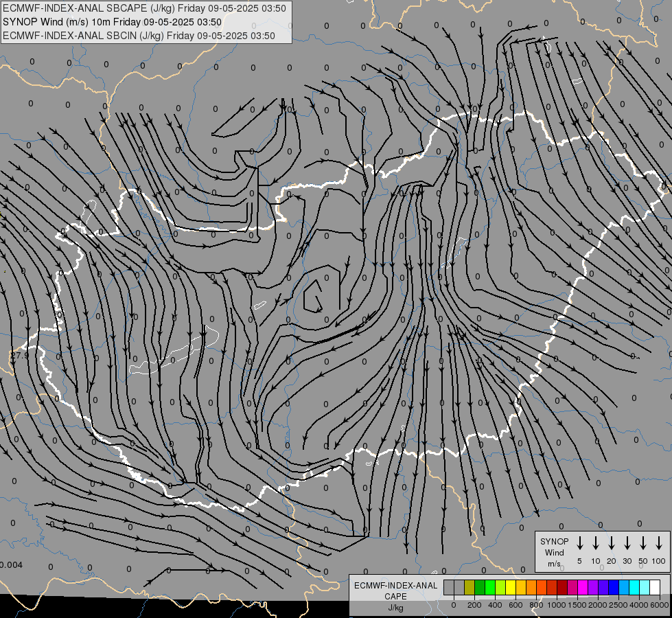Click the '10' wind speed label
The height and width of the screenshot is (618, 672).
(x=596, y=561)
